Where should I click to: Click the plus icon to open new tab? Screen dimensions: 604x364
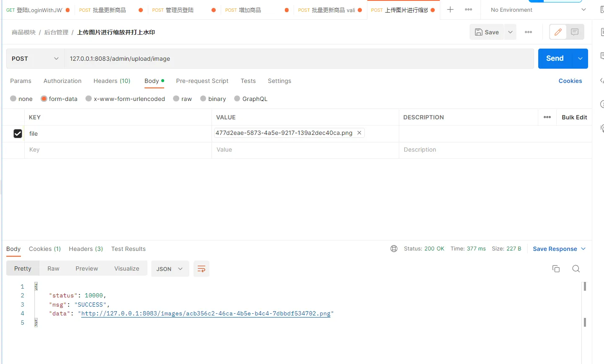pos(450,10)
